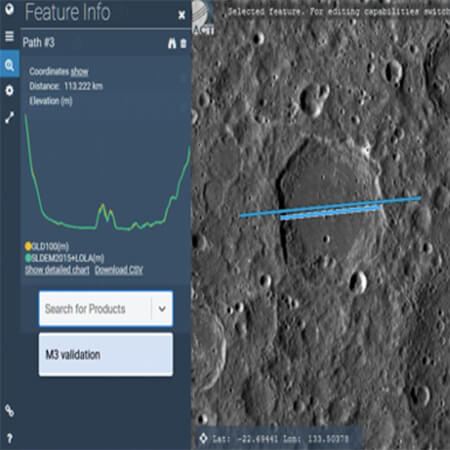This screenshot has width=450, height=450.
Task: Click the map pin icon in sidebar
Action: point(9,9)
